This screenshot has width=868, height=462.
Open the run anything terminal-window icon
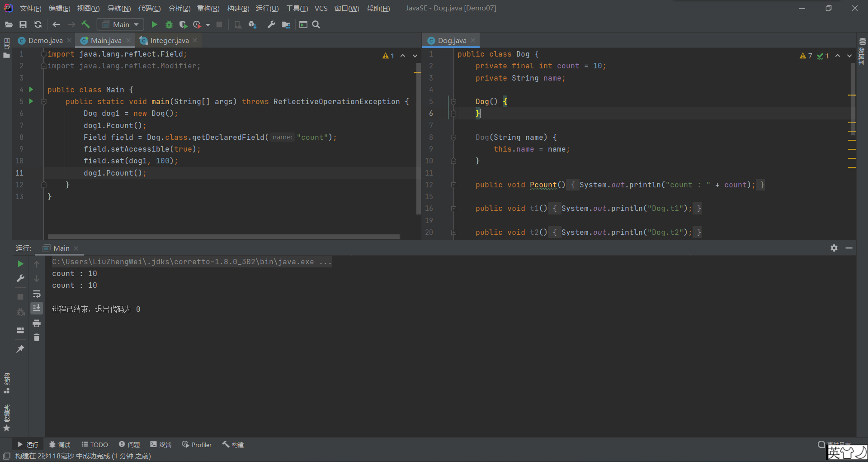point(303,24)
